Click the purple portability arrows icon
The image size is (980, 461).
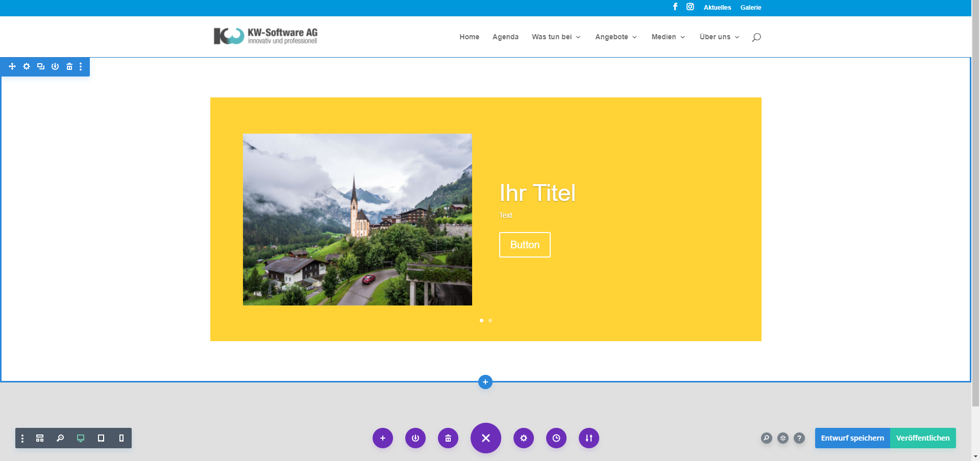pos(589,438)
